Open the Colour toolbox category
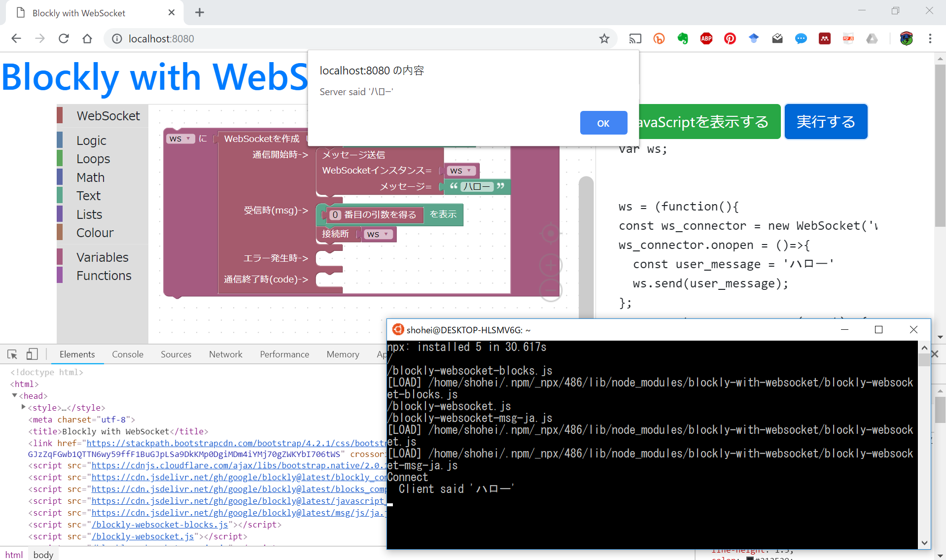The width and height of the screenshot is (946, 560). [103, 233]
